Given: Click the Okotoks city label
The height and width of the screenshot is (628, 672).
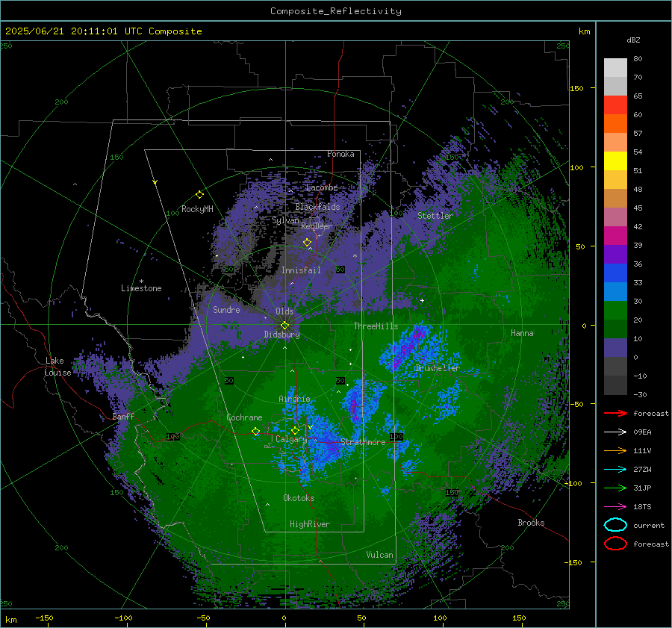Looking at the screenshot, I should click(x=299, y=498).
